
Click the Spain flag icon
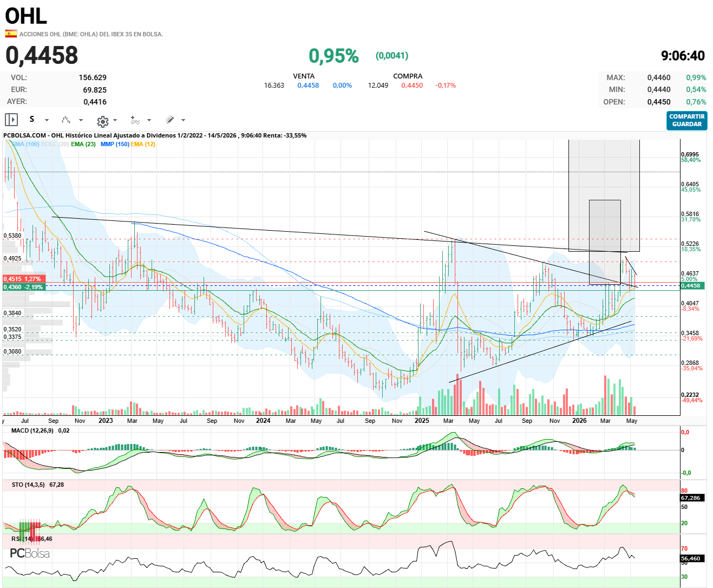click(x=11, y=34)
